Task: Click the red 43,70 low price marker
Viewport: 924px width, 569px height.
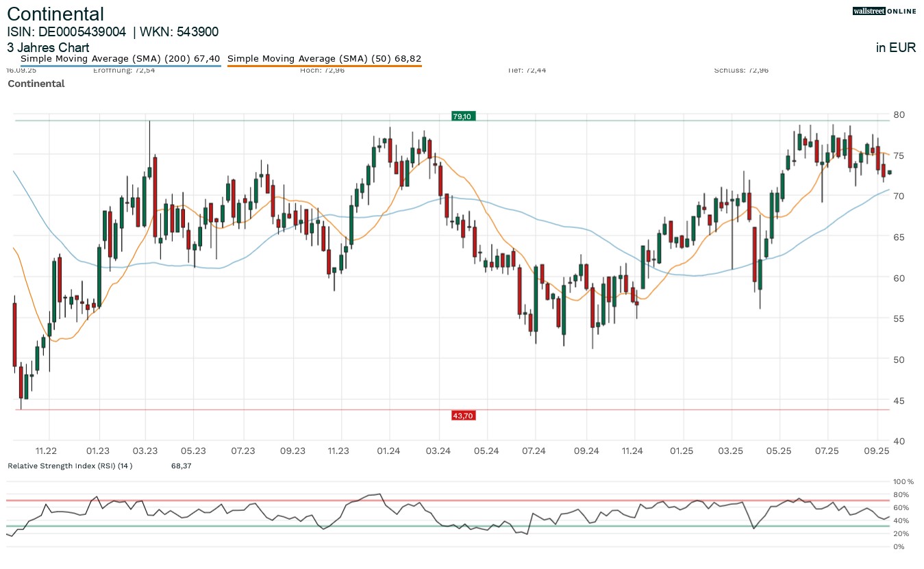Action: click(x=463, y=416)
